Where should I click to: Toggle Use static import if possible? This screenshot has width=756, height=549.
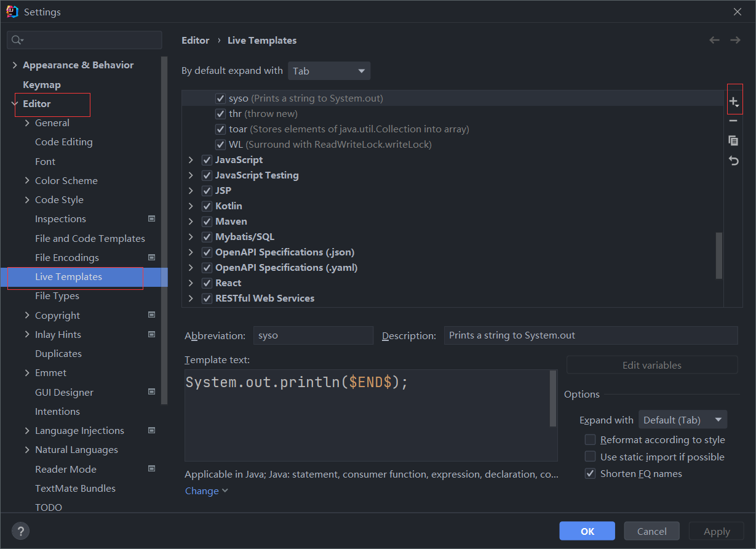pyautogui.click(x=591, y=457)
